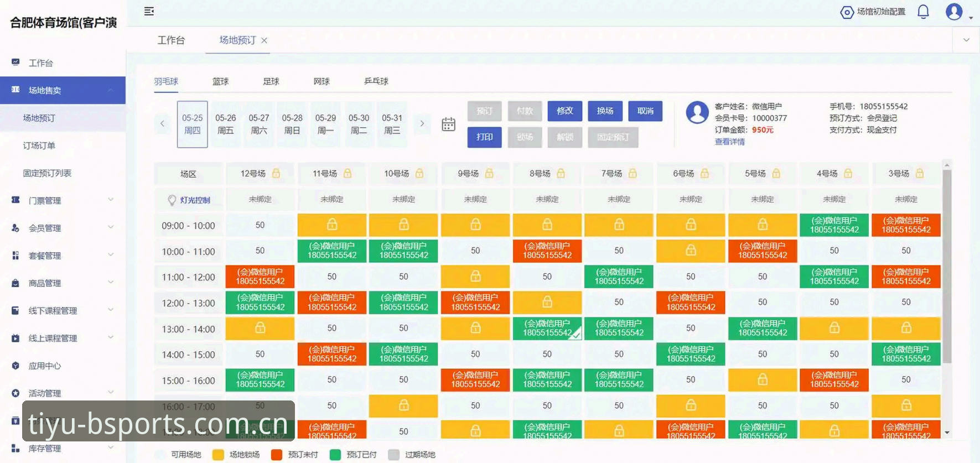This screenshot has width=980, height=463.
Task: Select the 乒乓球 sport tab
Action: click(376, 81)
